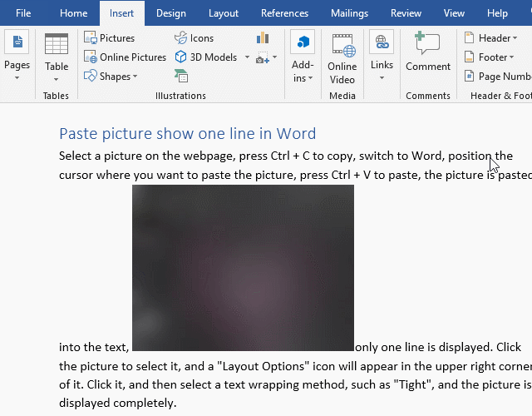The height and width of the screenshot is (416, 532).
Task: Click the 'Tables' group label
Action: pyautogui.click(x=56, y=96)
